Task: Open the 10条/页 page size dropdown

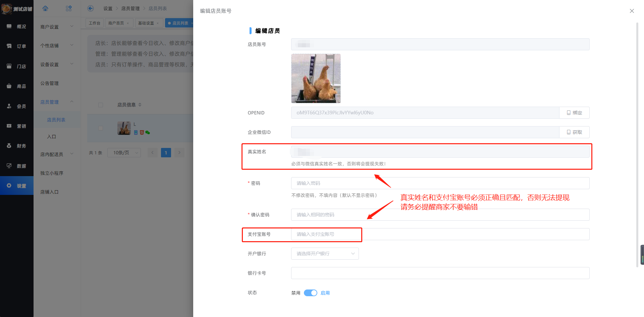Action: pos(124,153)
